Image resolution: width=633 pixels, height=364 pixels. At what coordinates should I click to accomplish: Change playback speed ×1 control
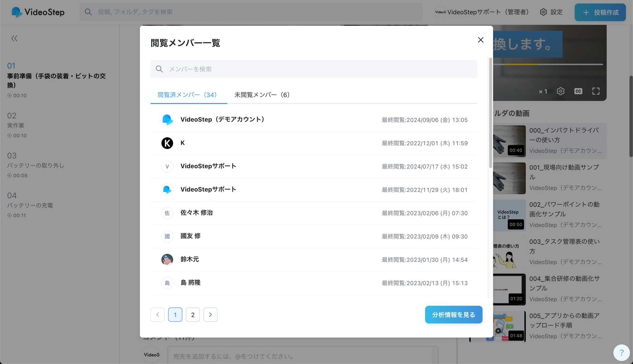coord(543,91)
